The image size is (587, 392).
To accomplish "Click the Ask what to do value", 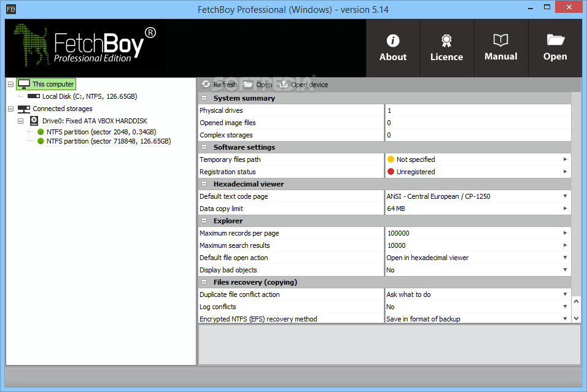I will [408, 294].
